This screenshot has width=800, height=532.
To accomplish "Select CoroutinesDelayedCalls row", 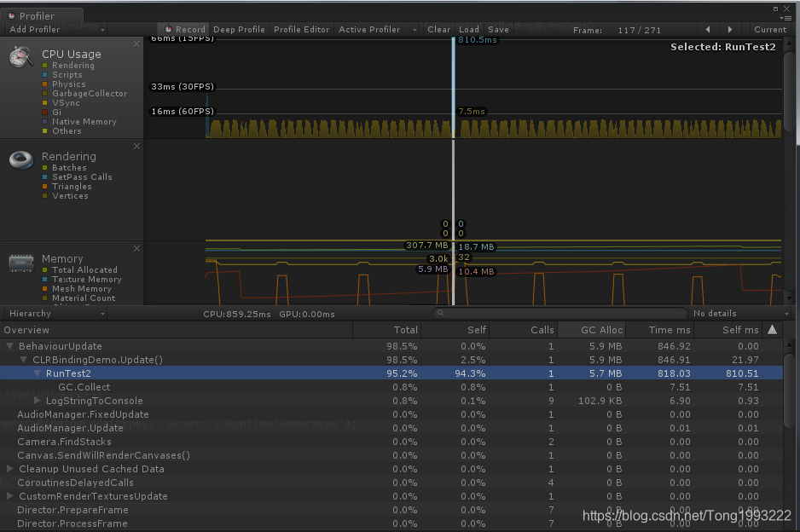I will point(391,483).
